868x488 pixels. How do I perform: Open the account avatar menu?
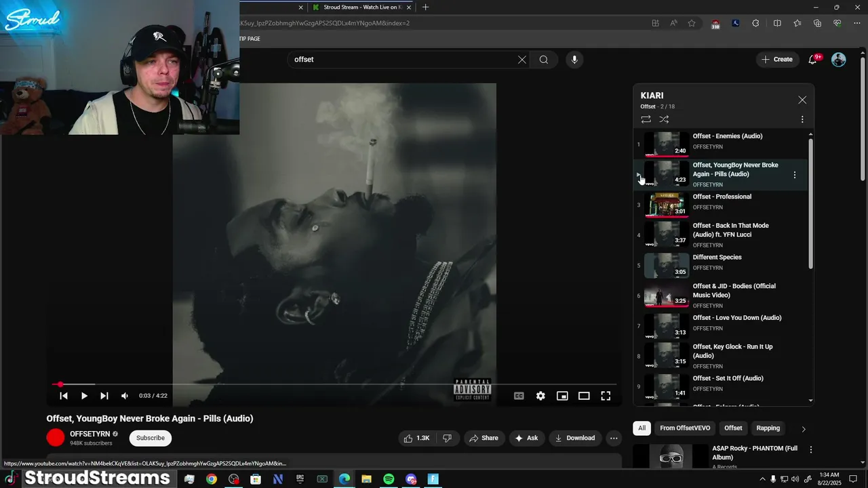point(839,60)
